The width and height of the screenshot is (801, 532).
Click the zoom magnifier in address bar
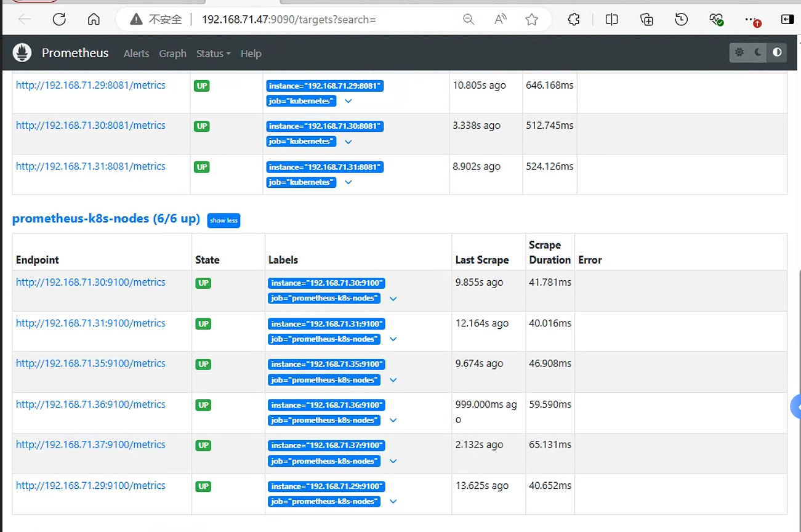pyautogui.click(x=469, y=20)
